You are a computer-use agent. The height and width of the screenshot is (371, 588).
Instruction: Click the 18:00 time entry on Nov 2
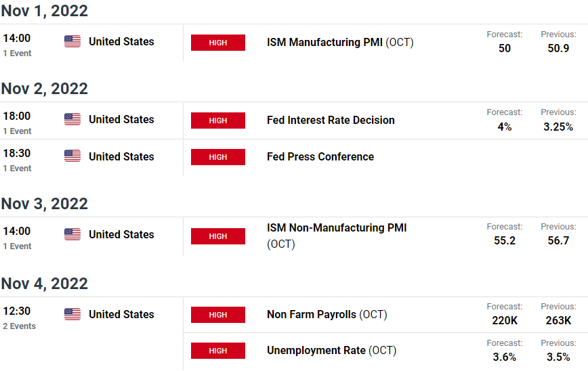click(x=17, y=116)
